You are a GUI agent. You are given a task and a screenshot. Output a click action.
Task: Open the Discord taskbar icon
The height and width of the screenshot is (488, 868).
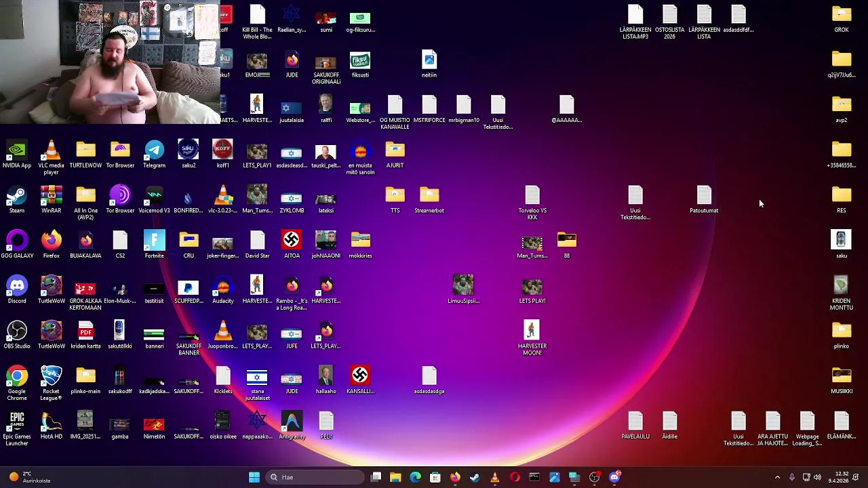(x=614, y=477)
